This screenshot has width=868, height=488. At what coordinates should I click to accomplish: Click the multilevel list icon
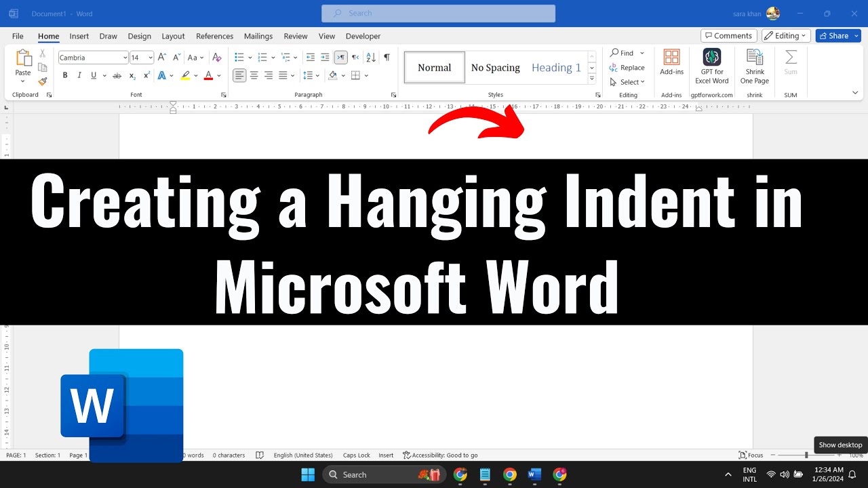point(285,58)
